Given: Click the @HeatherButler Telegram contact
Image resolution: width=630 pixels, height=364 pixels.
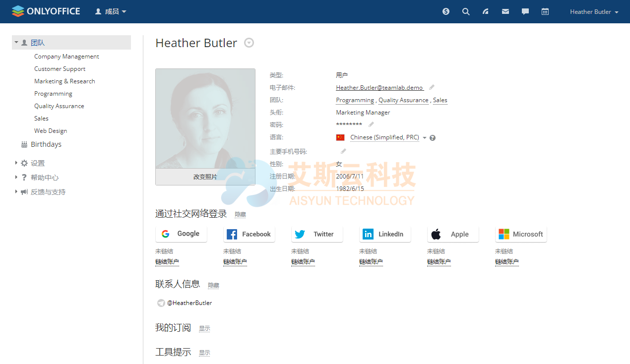Looking at the screenshot, I should tap(189, 303).
